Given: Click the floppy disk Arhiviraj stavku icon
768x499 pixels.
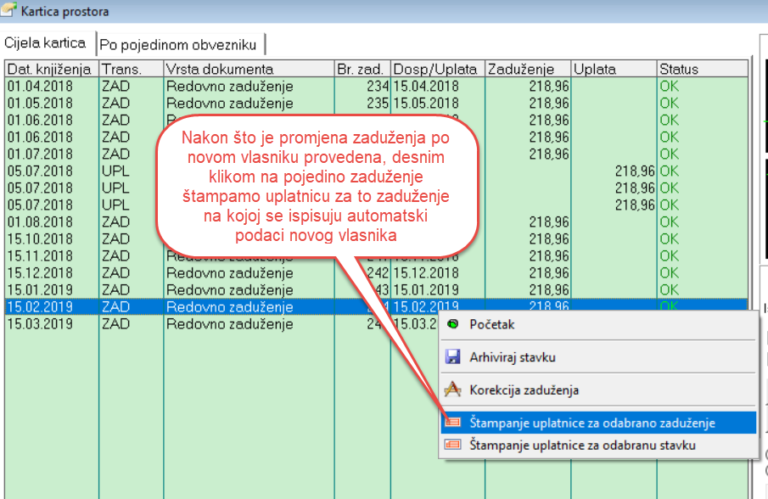Looking at the screenshot, I should coord(453,357).
